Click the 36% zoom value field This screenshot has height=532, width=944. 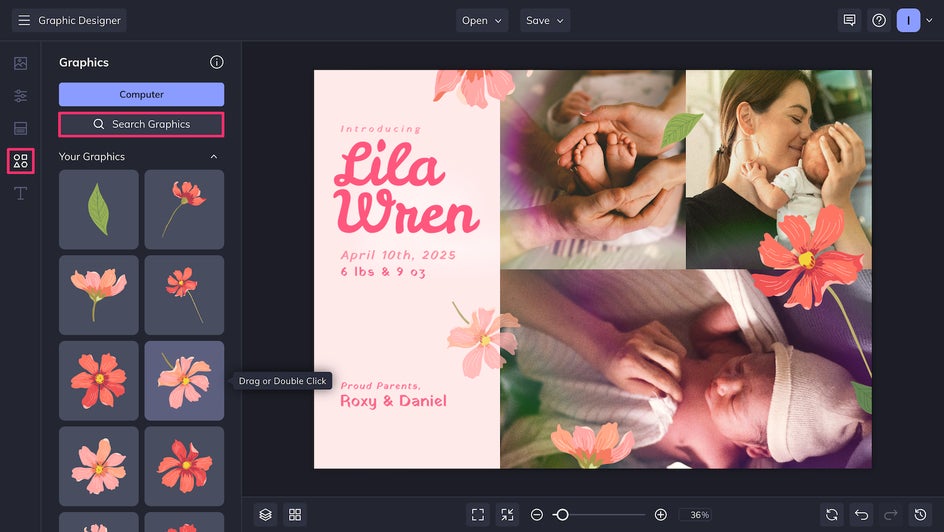697,515
